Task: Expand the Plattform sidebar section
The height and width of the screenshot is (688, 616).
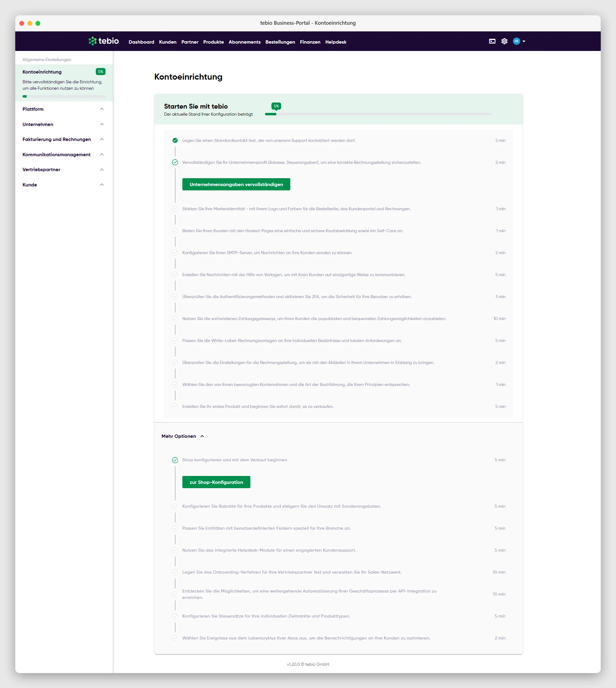Action: tap(64, 109)
